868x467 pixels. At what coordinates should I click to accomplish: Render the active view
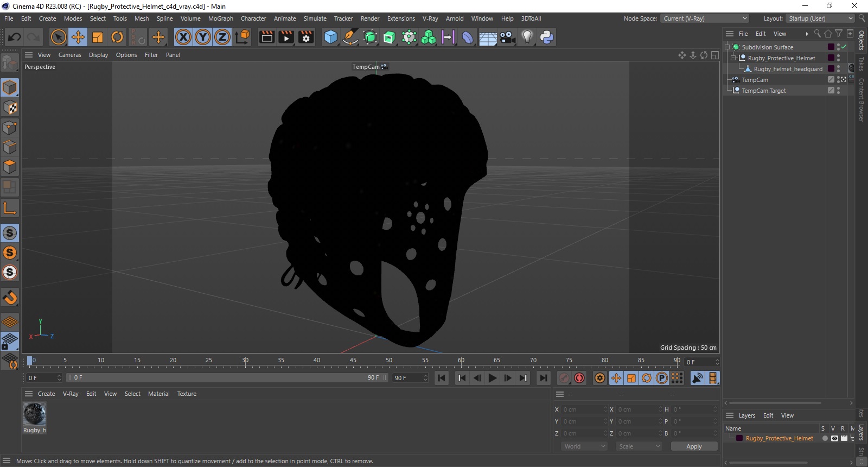[x=267, y=37]
